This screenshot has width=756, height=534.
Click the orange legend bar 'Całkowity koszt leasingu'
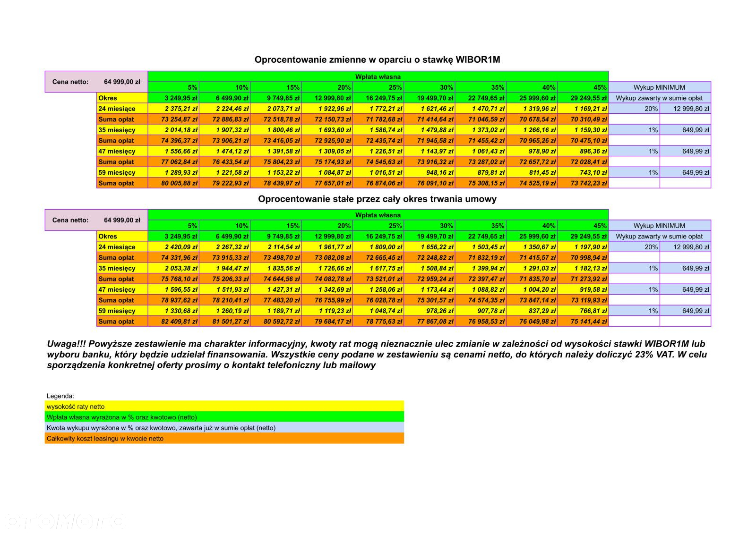(x=224, y=438)
